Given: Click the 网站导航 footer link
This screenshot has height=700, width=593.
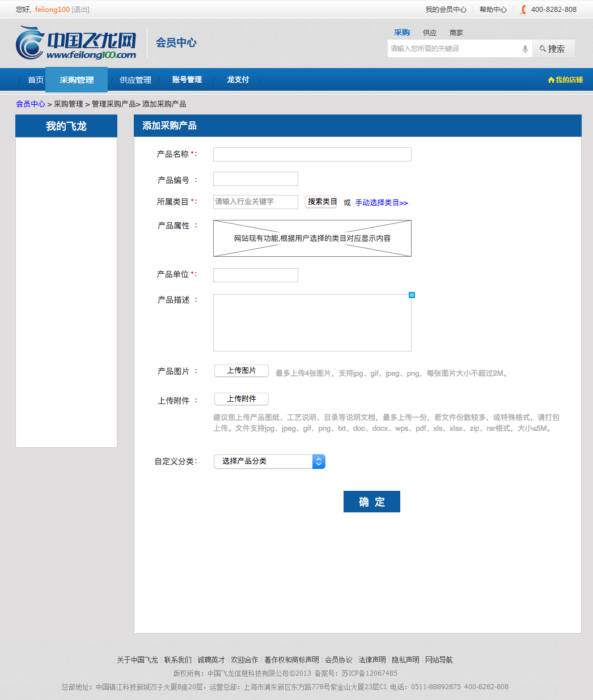Looking at the screenshot, I should [x=439, y=660].
